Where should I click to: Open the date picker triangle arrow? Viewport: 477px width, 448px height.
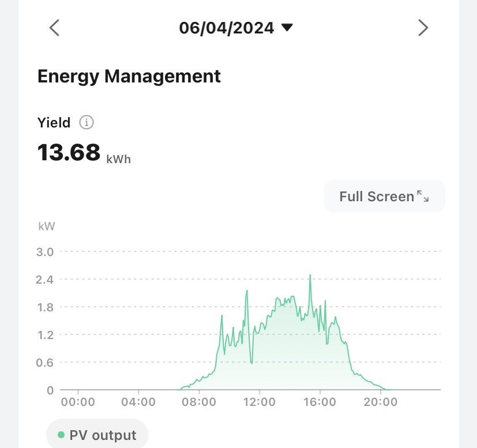(x=287, y=28)
